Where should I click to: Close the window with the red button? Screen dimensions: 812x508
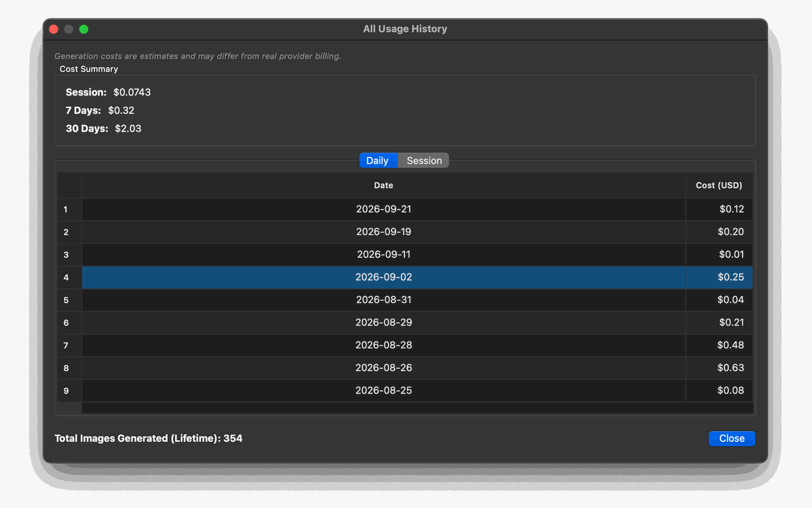coord(54,29)
